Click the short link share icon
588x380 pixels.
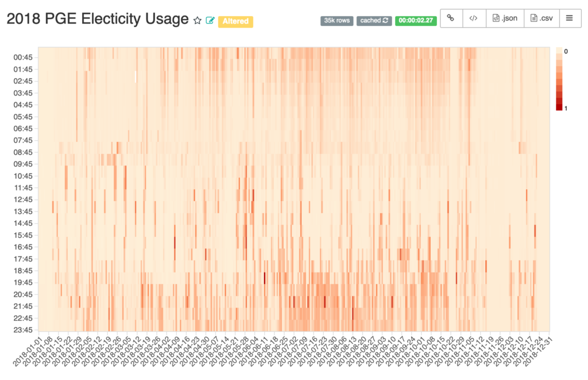coord(451,18)
